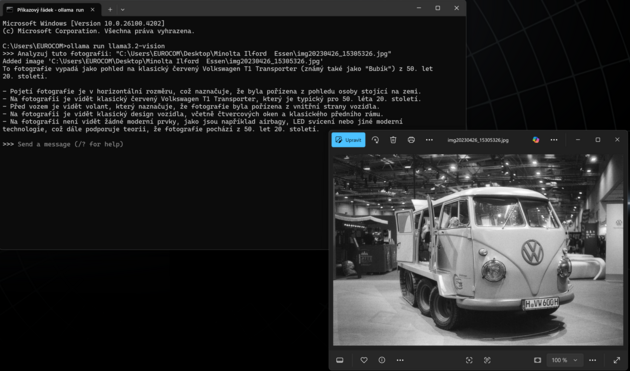Image resolution: width=630 pixels, height=371 pixels.
Task: Click the line starting '- Před vozem je vidět volant'
Action: point(191,107)
